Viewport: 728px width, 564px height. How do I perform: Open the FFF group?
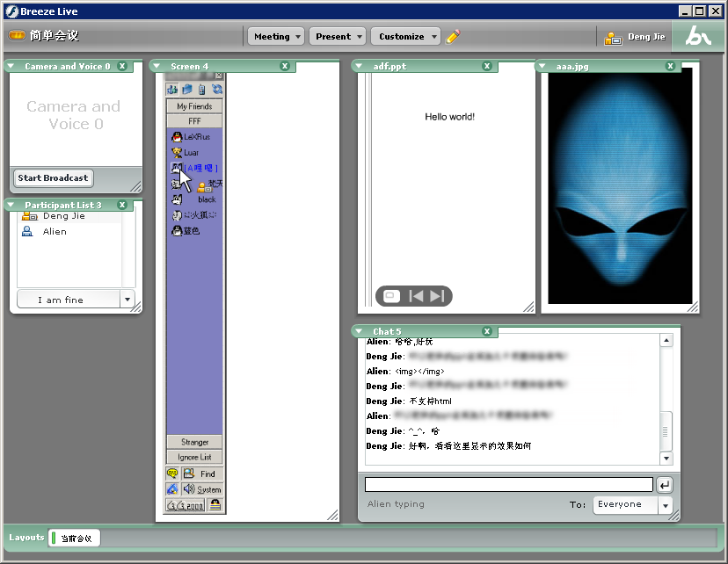click(x=194, y=121)
